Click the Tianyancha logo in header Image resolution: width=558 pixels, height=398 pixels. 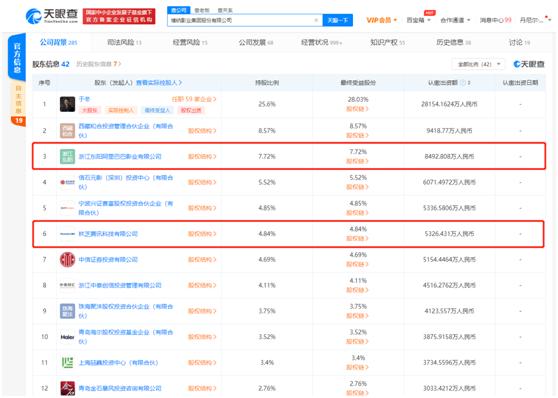tap(52, 16)
